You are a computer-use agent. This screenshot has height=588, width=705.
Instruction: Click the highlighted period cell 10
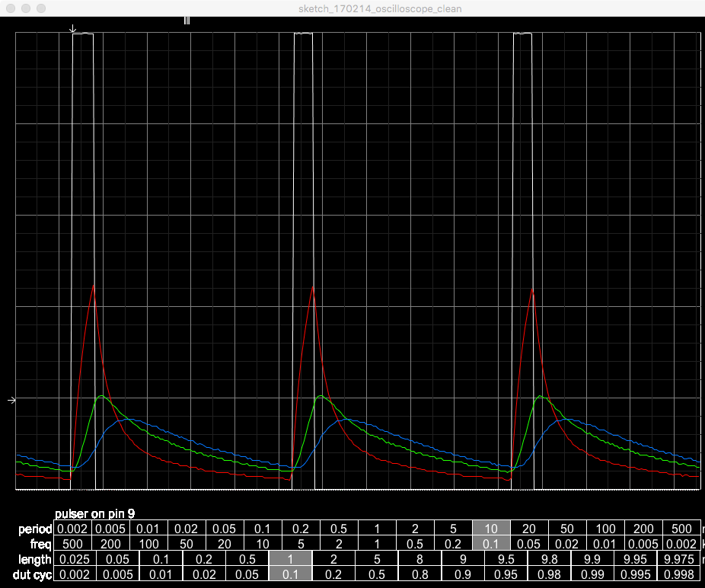click(491, 528)
